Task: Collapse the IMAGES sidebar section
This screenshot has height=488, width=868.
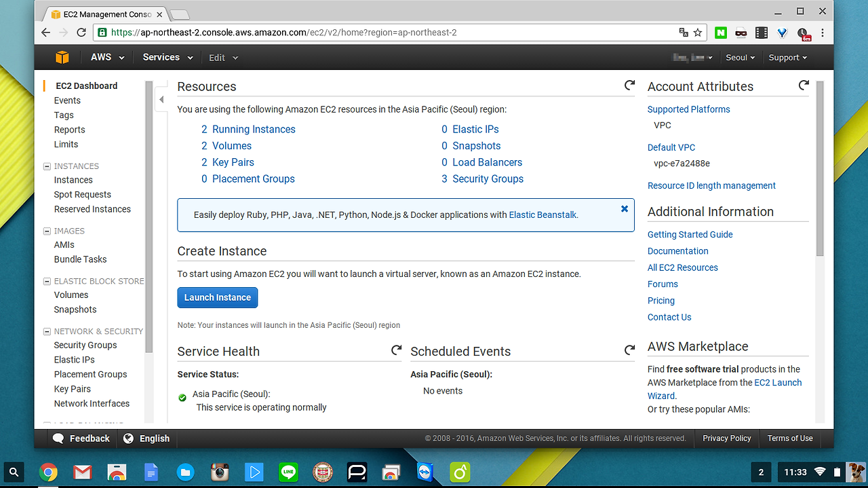Action: [x=47, y=231]
